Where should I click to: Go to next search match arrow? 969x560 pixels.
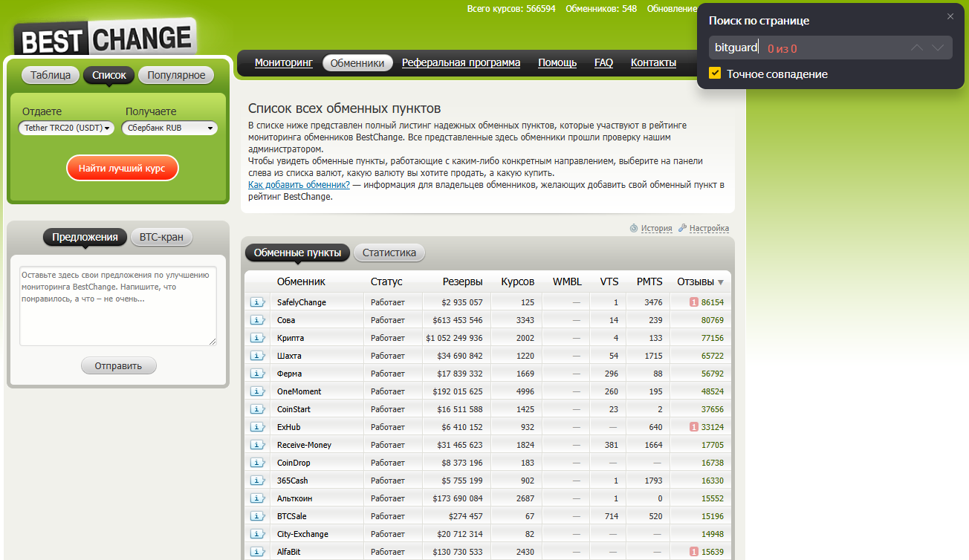[938, 48]
